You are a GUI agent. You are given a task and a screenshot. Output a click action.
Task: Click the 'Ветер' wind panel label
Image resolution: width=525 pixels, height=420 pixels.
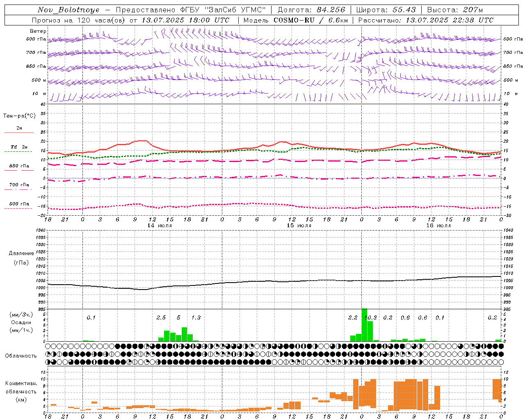coord(38,31)
